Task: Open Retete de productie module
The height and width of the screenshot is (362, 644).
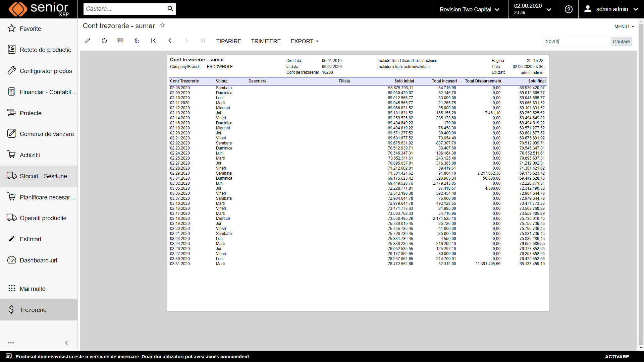Action: pos(39,50)
